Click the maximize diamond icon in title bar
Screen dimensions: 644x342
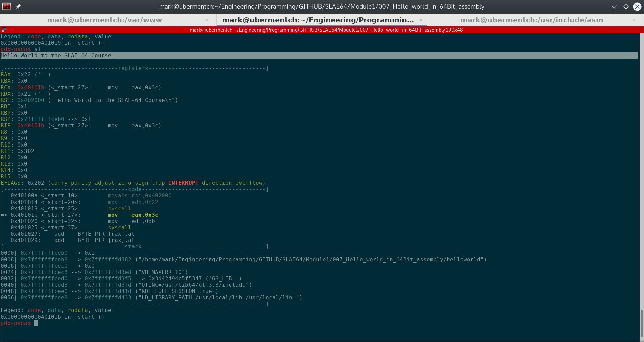pos(626,7)
